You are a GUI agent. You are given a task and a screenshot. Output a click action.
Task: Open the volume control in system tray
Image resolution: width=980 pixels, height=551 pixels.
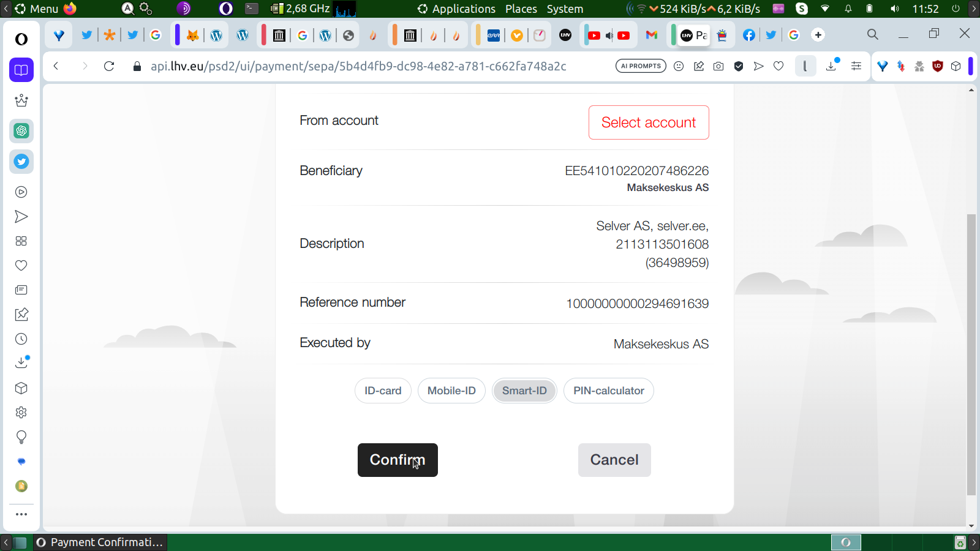point(895,9)
